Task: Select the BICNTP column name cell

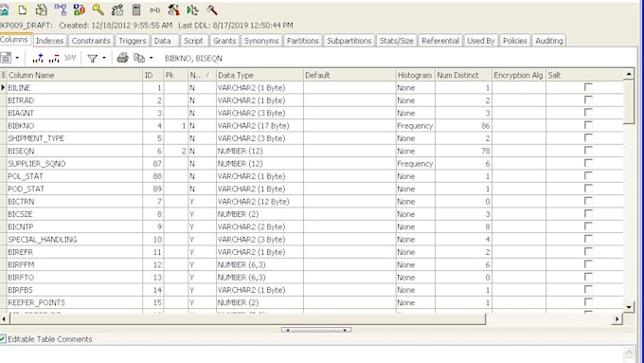Action: pos(74,227)
